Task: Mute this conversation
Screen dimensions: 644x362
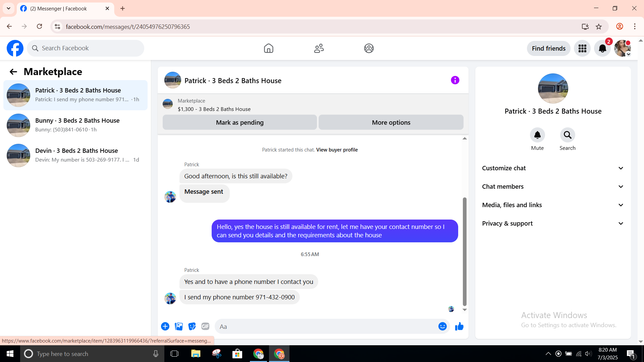Action: click(537, 135)
